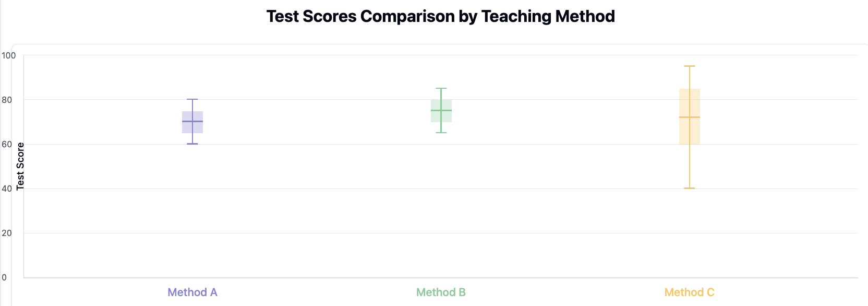The width and height of the screenshot is (868, 306).
Task: Click the 80 tick on the y-axis
Action: (7, 100)
